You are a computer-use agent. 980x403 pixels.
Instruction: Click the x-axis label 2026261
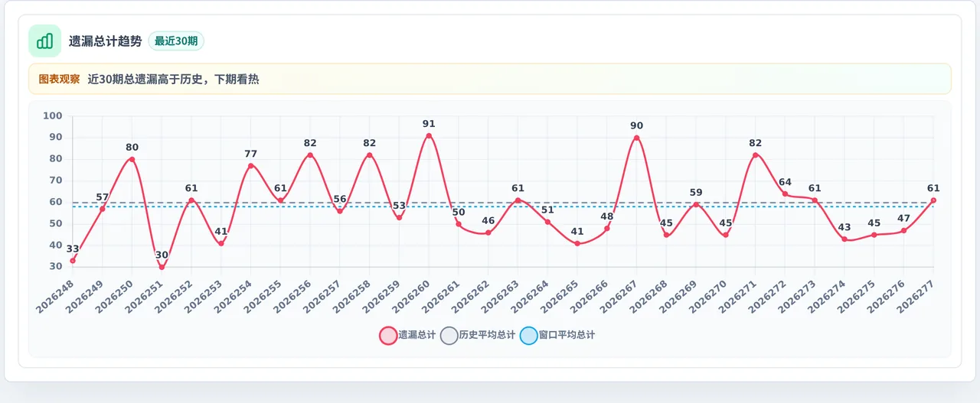tap(441, 296)
